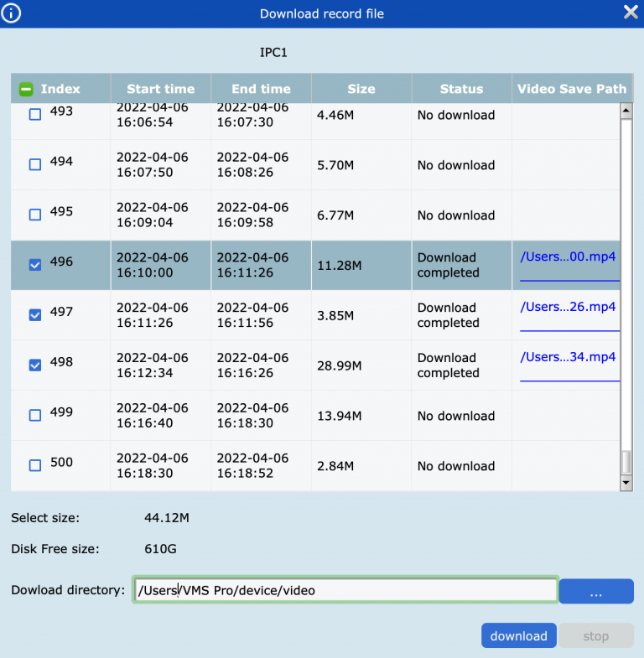This screenshot has width=644, height=658.
Task: Close the Download record file dialog
Action: click(x=631, y=12)
